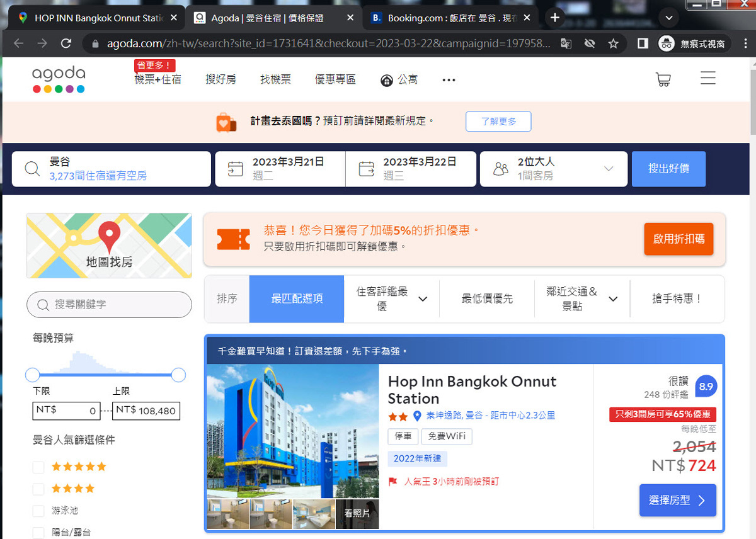The height and width of the screenshot is (539, 756).
Task: Check the five-star filter checkbox
Action: pyautogui.click(x=38, y=467)
